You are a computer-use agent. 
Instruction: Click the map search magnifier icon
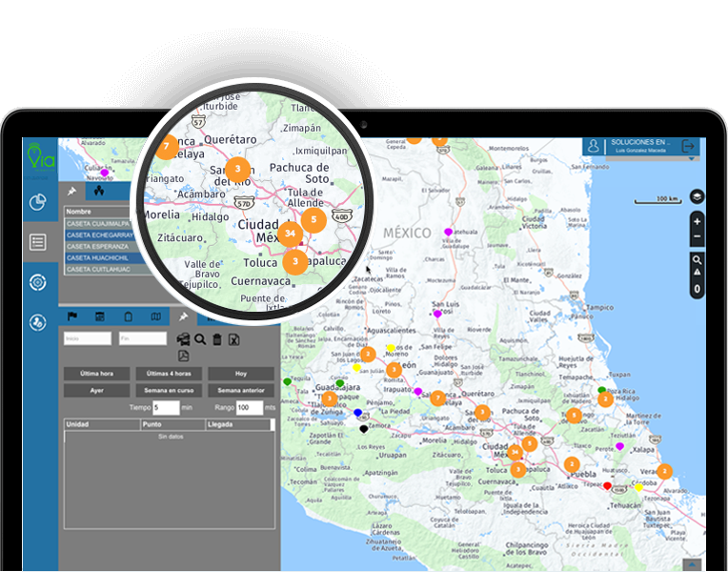697,259
